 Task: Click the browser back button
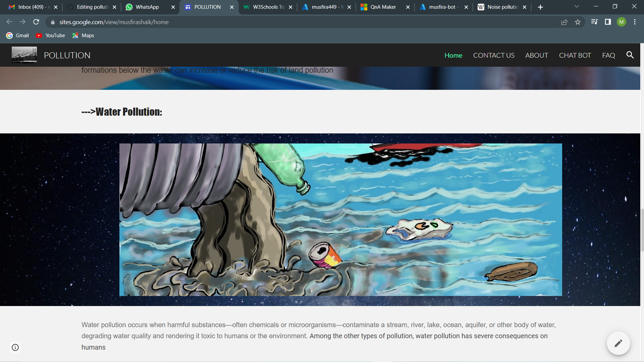(9, 22)
